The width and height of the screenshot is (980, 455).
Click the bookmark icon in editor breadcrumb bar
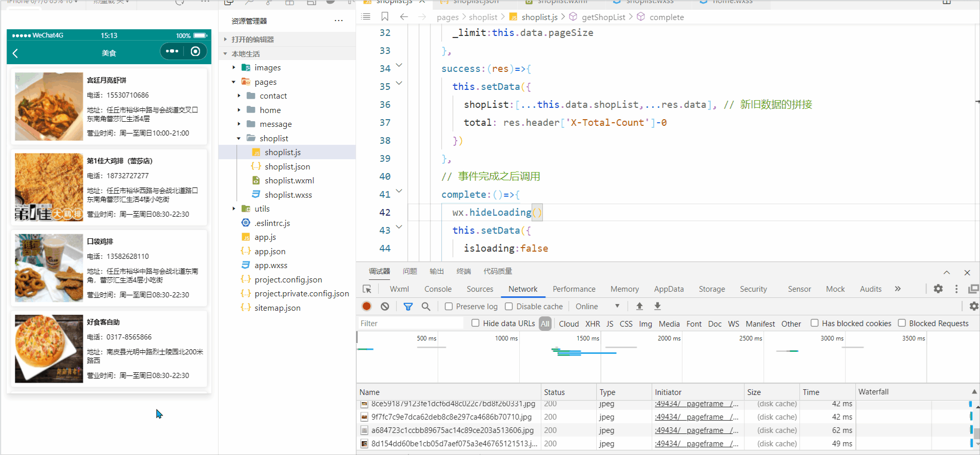pos(385,17)
